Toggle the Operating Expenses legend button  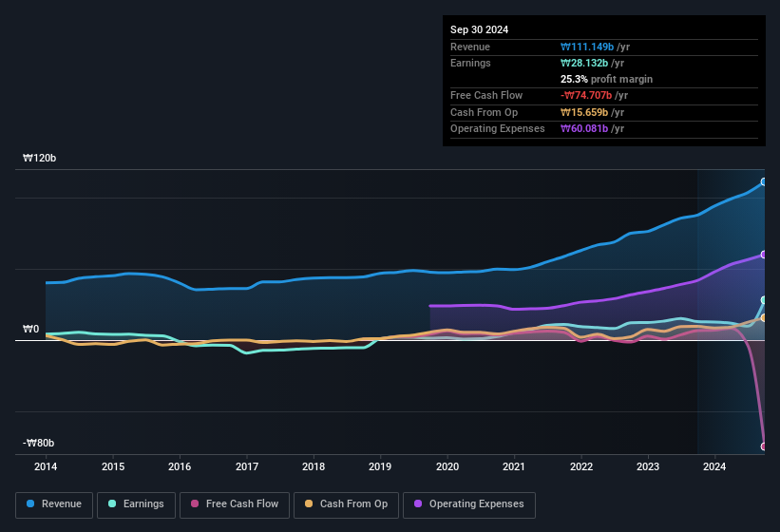click(x=469, y=504)
